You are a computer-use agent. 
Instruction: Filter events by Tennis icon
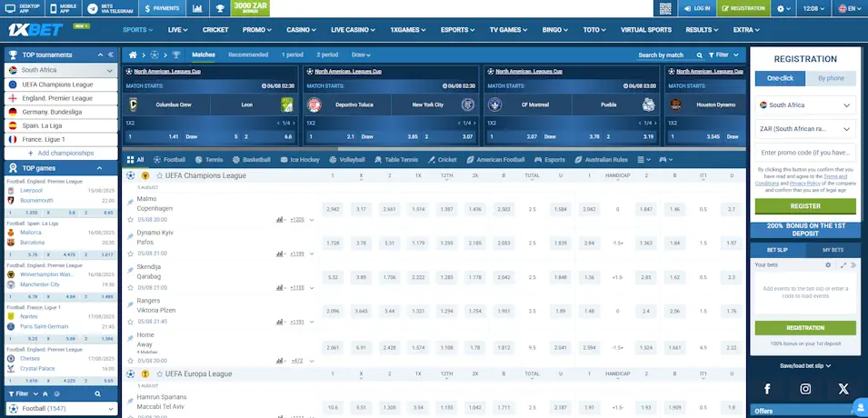pos(209,159)
